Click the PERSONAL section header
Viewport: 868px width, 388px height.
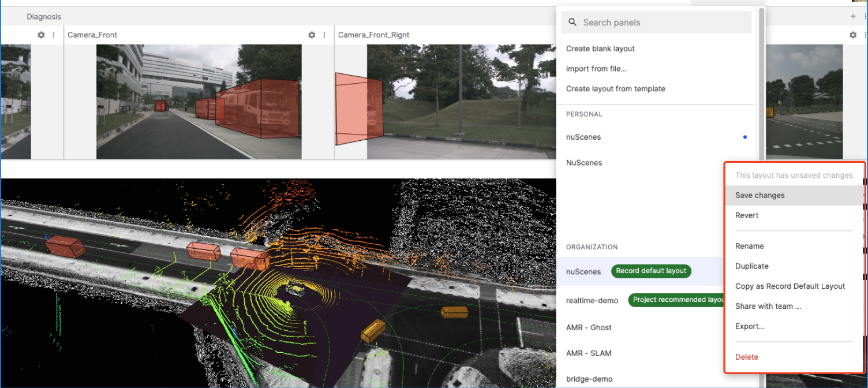coord(584,114)
